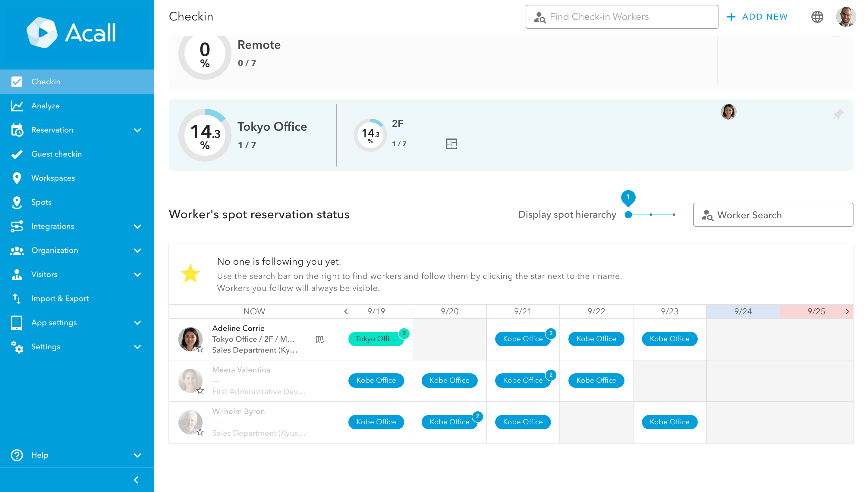Viewport: 868px width, 492px height.
Task: Follow Adeline Corrie with star toggle
Action: click(x=200, y=349)
